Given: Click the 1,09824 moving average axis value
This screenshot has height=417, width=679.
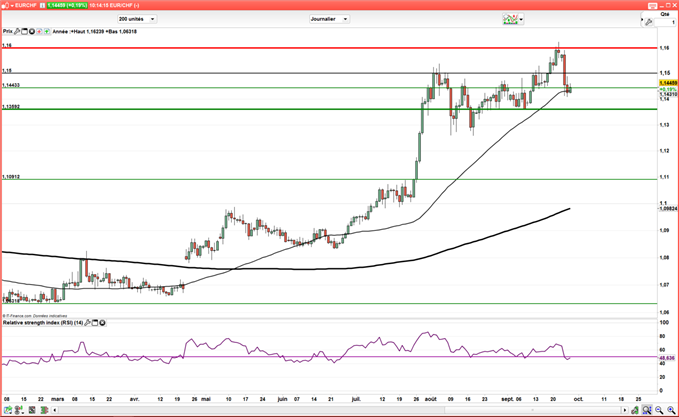Looking at the screenshot, I should tap(668, 209).
